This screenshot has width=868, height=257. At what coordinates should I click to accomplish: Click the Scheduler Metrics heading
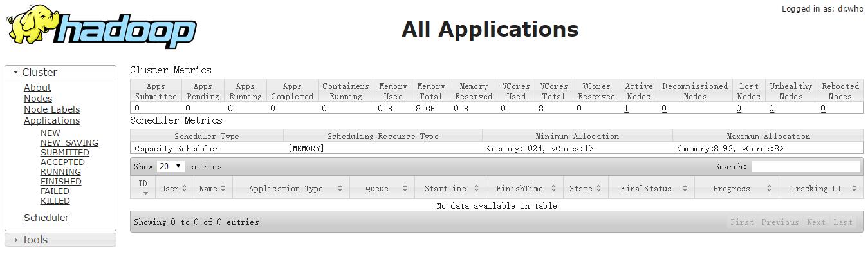pyautogui.click(x=176, y=120)
